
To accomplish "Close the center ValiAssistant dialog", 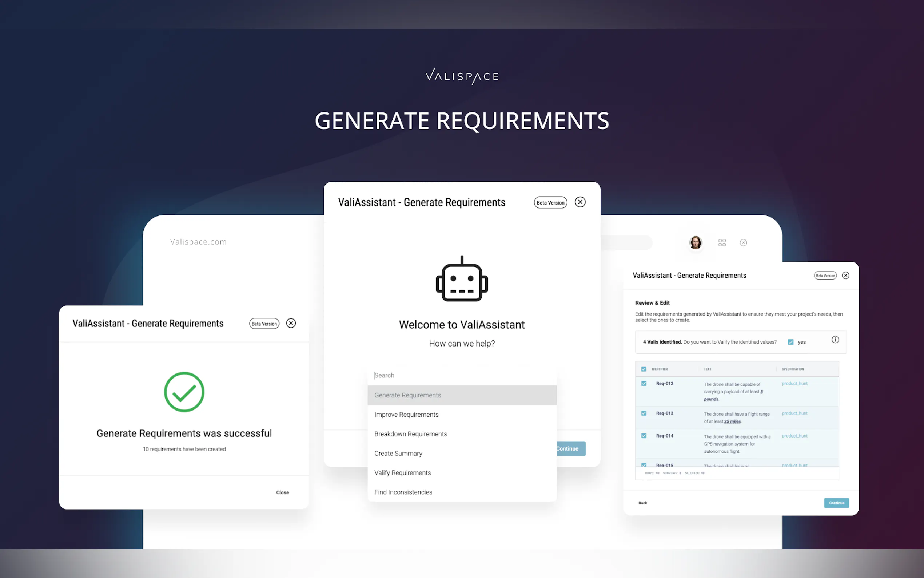I will pyautogui.click(x=580, y=202).
